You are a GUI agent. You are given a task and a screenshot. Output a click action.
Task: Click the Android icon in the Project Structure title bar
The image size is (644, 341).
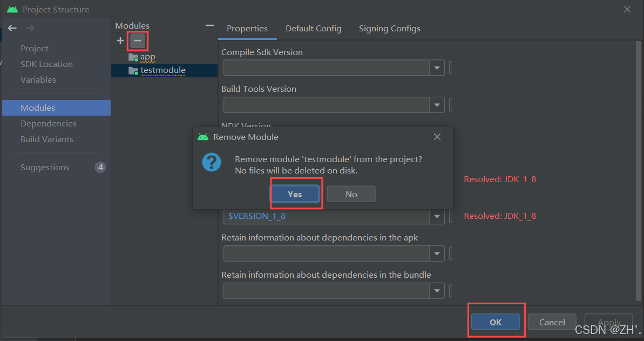coord(12,9)
